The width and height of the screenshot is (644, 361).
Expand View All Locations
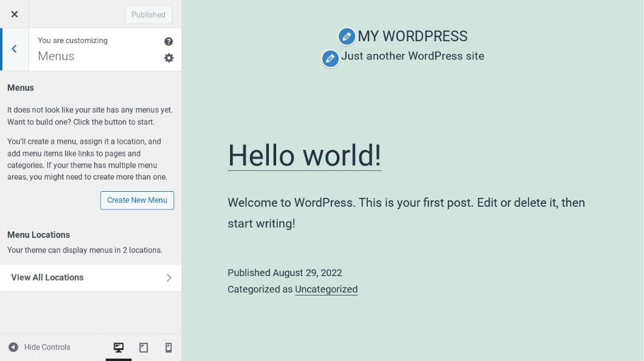(91, 278)
